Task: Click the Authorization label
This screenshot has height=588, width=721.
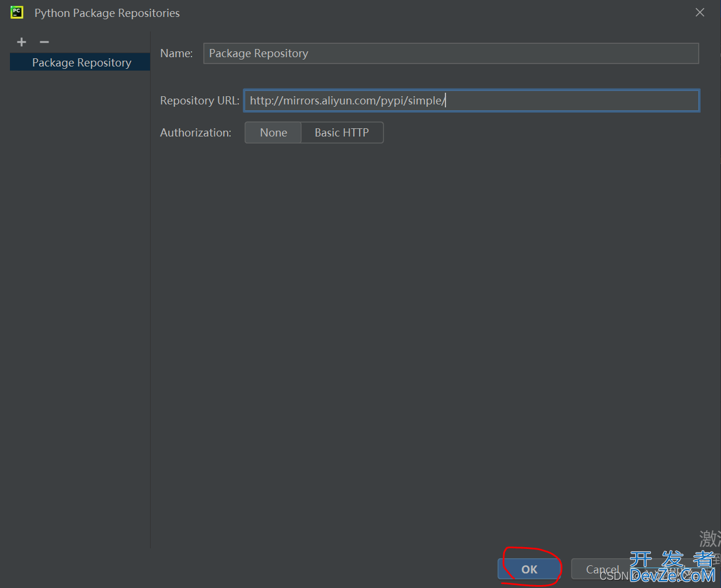Action: (196, 132)
